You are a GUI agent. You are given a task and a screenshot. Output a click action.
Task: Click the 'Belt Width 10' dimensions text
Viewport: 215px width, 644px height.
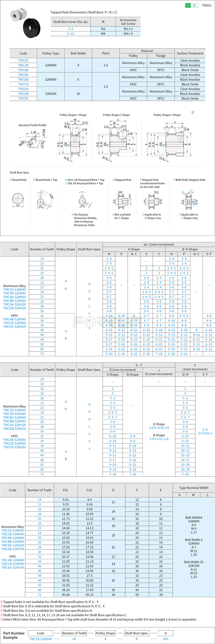194,569
